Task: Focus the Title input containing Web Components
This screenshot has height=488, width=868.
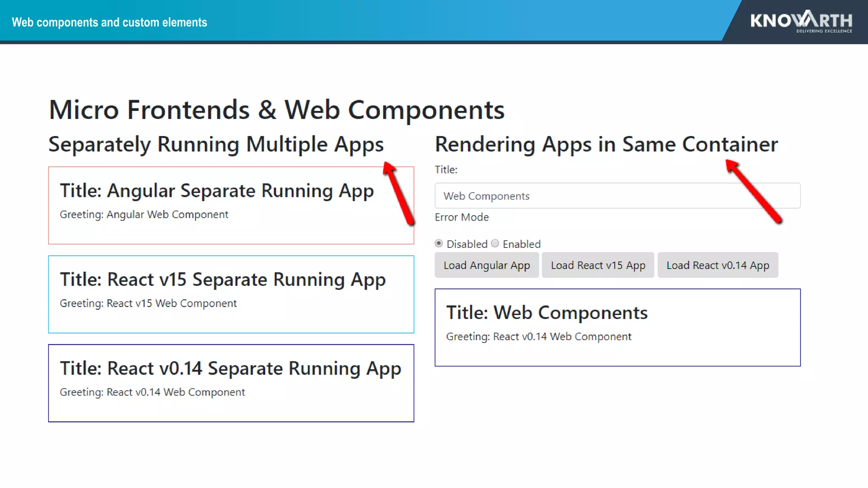Action: tap(618, 196)
